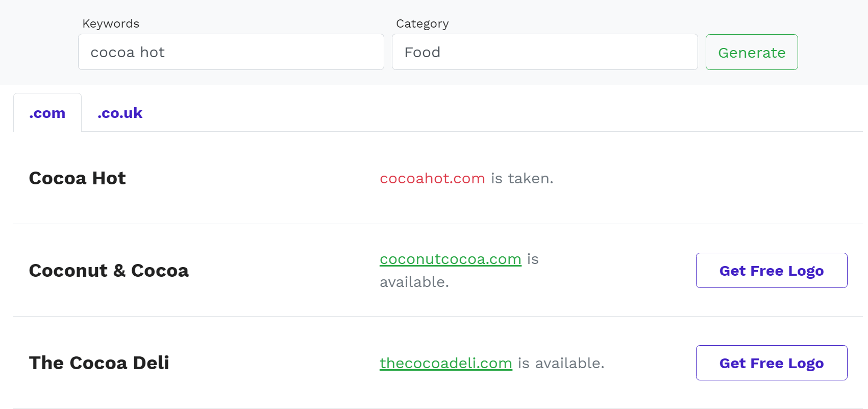Click the Keywords field label

111,23
